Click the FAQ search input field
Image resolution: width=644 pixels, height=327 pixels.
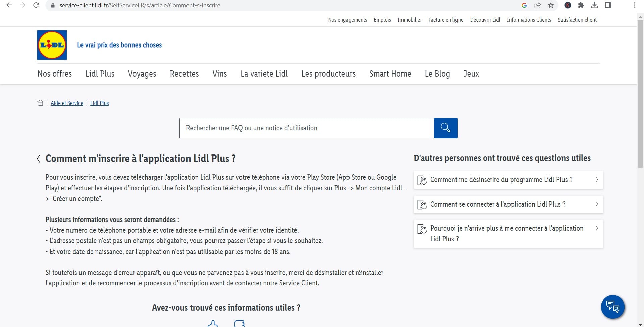307,128
